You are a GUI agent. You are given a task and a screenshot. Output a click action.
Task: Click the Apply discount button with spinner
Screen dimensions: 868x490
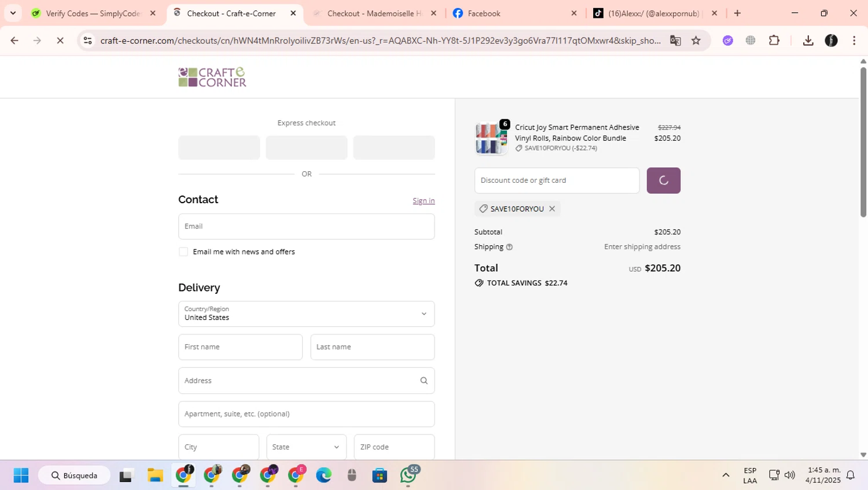663,180
